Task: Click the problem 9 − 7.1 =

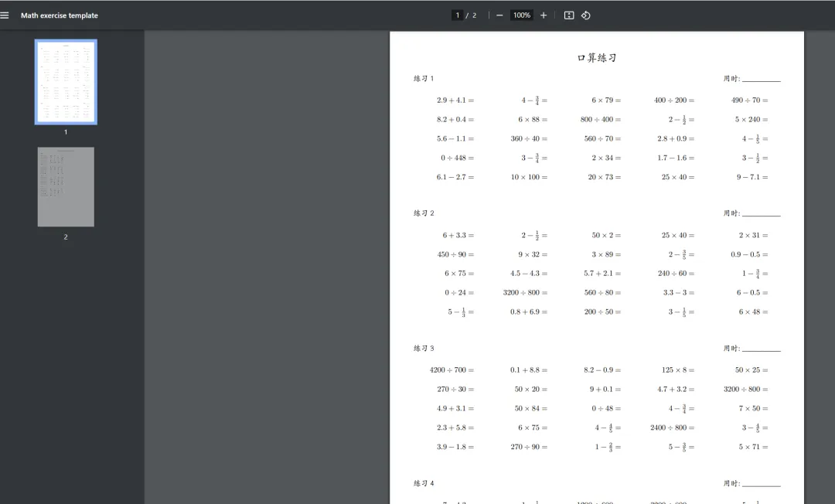Action: click(x=752, y=177)
